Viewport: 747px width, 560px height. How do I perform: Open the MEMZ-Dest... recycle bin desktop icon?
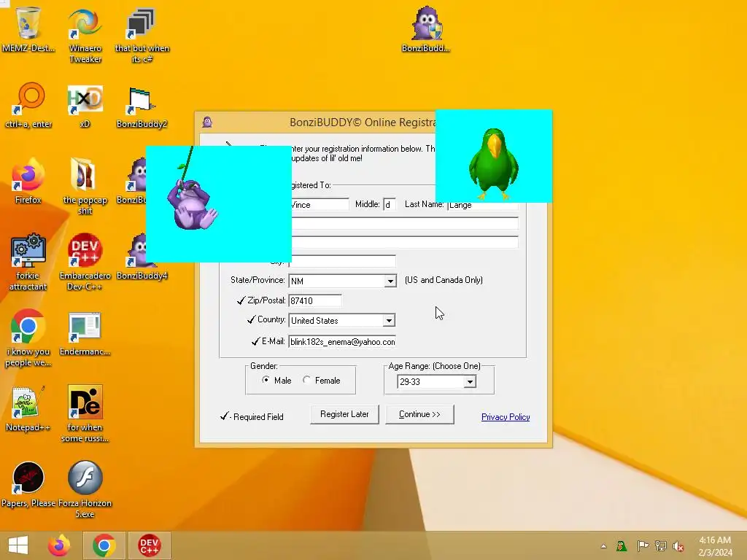pos(28,29)
